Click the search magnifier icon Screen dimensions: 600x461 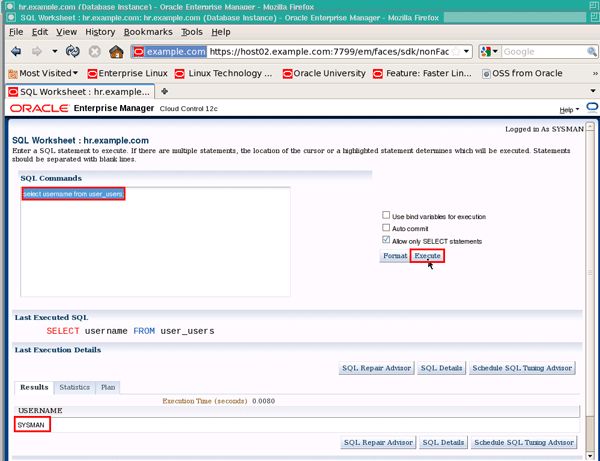[x=592, y=51]
